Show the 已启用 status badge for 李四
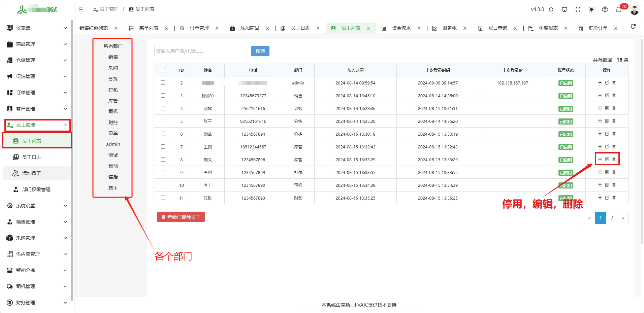The width and height of the screenshot is (644, 313). click(x=566, y=172)
